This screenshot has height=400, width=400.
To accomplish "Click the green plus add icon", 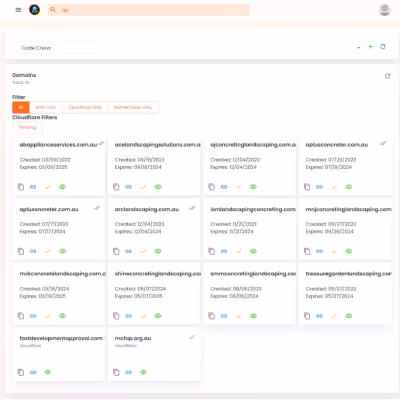I will point(370,47).
